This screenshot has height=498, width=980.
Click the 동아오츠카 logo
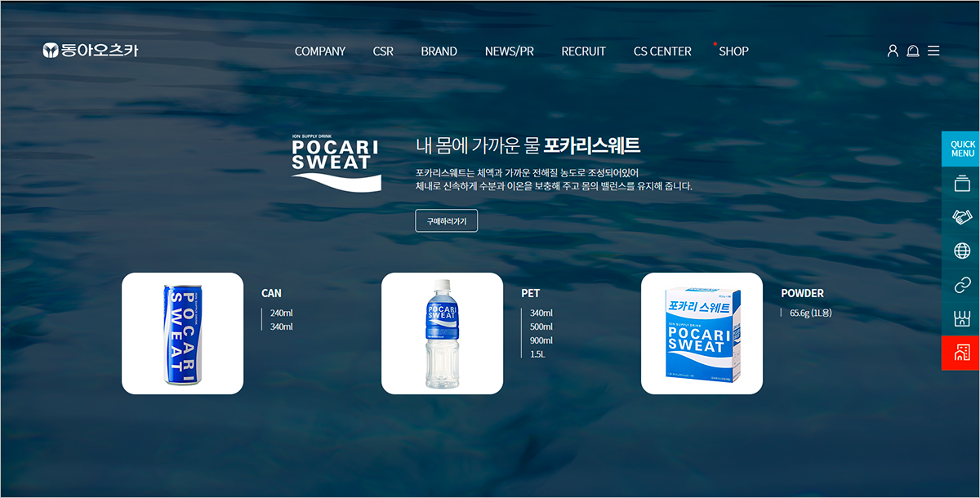coord(91,51)
